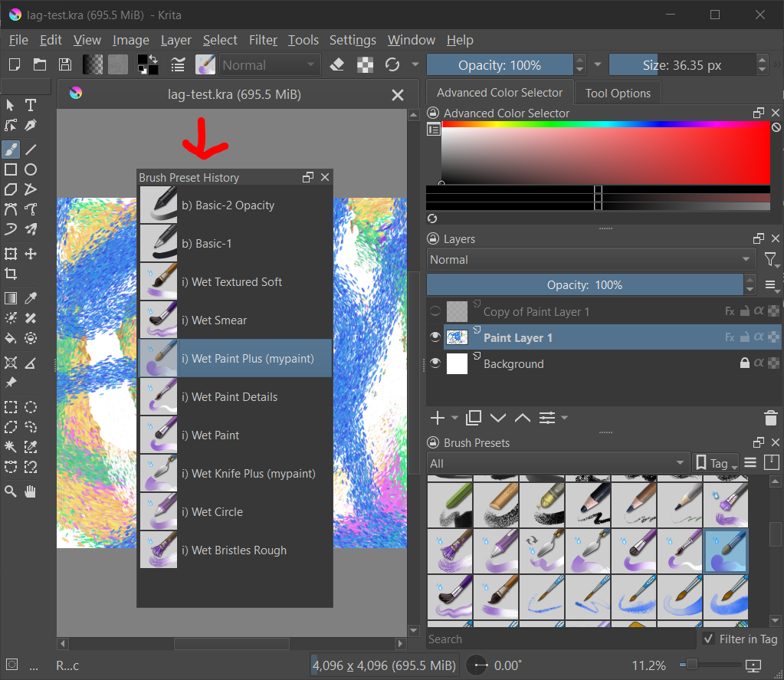The height and width of the screenshot is (680, 784).
Task: Hide the Paint Layer 1 layer
Action: point(435,337)
